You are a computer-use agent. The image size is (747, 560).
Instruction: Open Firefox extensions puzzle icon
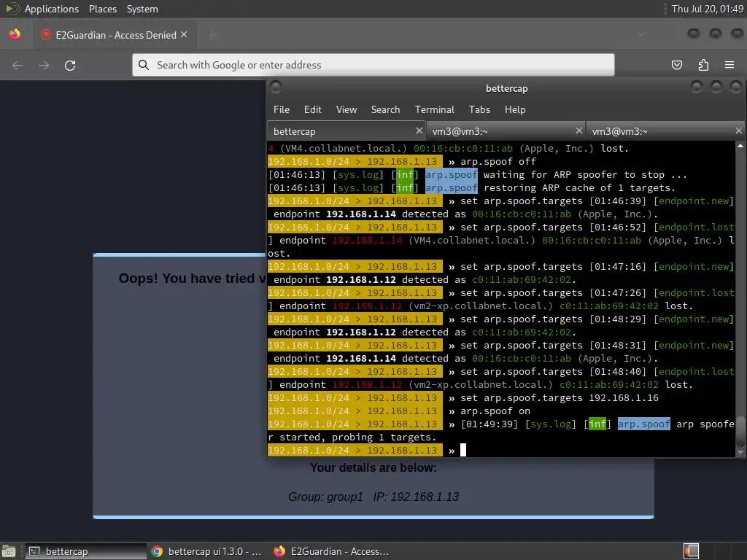(703, 65)
